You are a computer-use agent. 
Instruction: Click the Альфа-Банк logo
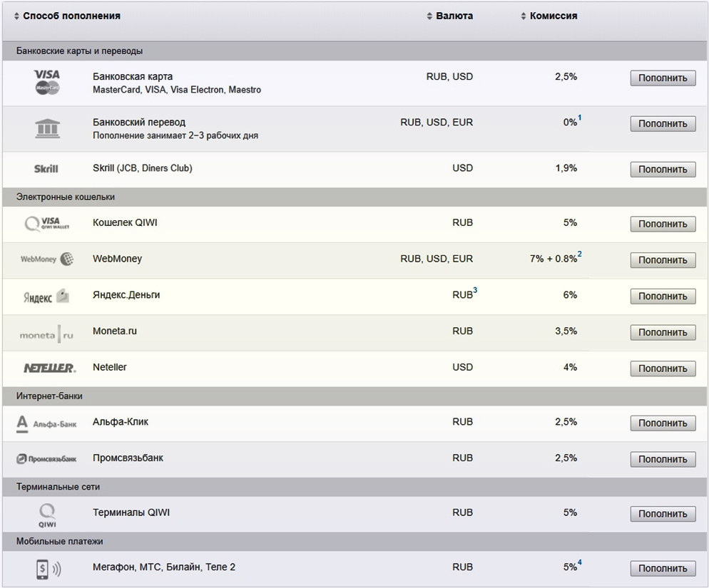[x=46, y=423]
